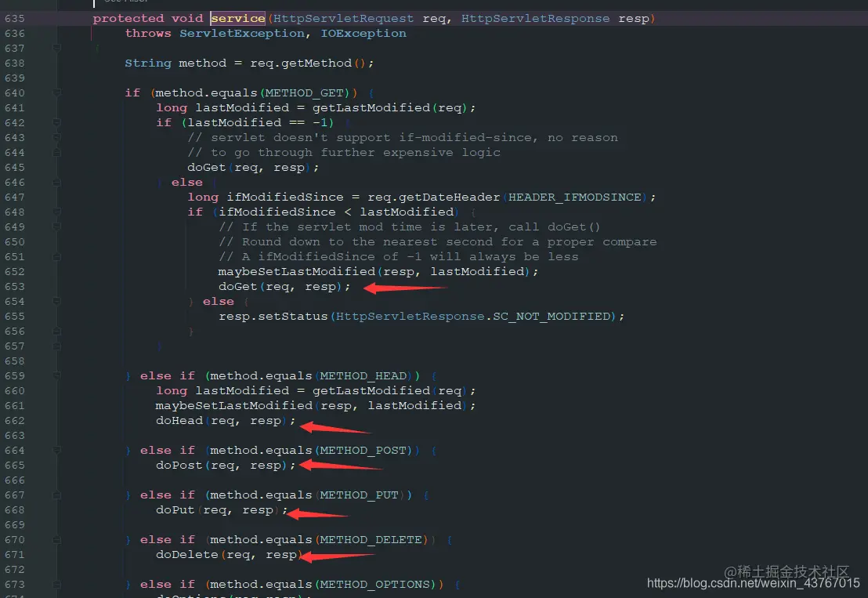Screen dimensions: 868x598
Task: Click the fold end marker at line 656
Action: click(x=56, y=331)
